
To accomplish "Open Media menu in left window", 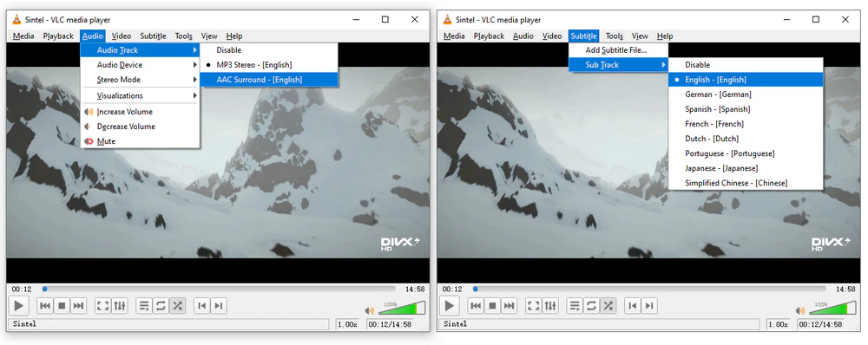I will coord(23,36).
